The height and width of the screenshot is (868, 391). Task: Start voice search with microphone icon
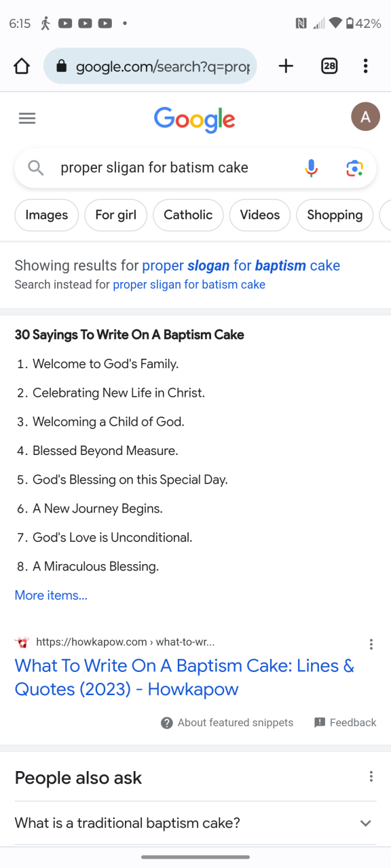click(311, 168)
